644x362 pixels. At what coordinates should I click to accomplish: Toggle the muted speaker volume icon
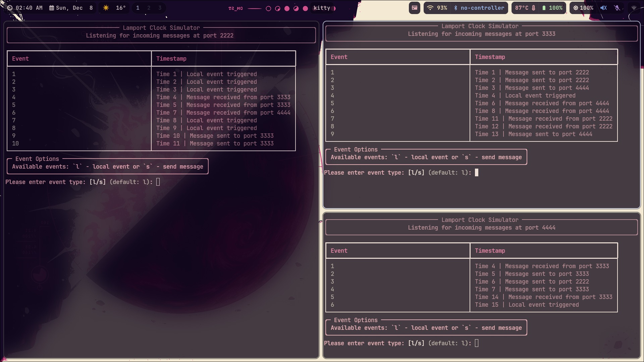(603, 8)
